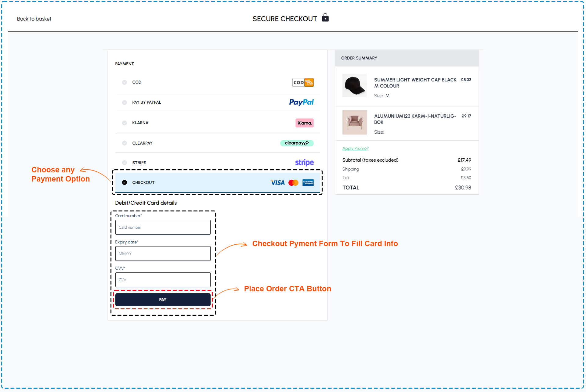Select the COD radio button
Image resolution: width=586 pixels, height=392 pixels.
click(124, 82)
